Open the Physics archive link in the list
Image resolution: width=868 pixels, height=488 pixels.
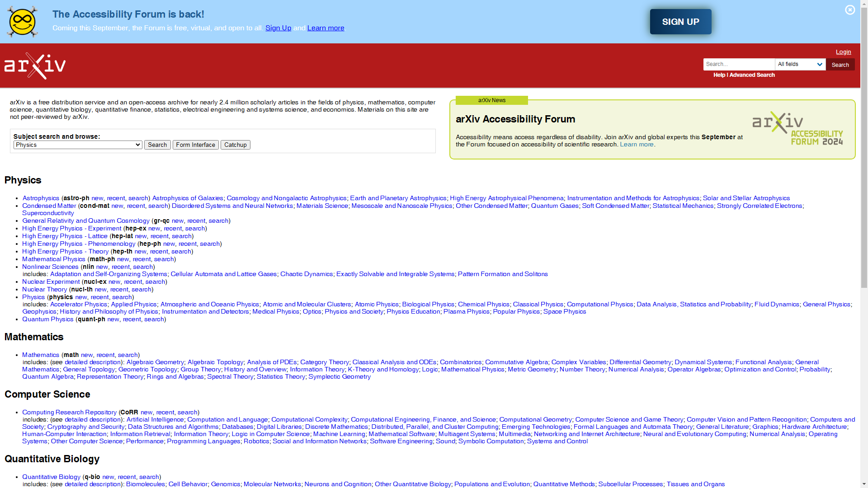pos(33,297)
